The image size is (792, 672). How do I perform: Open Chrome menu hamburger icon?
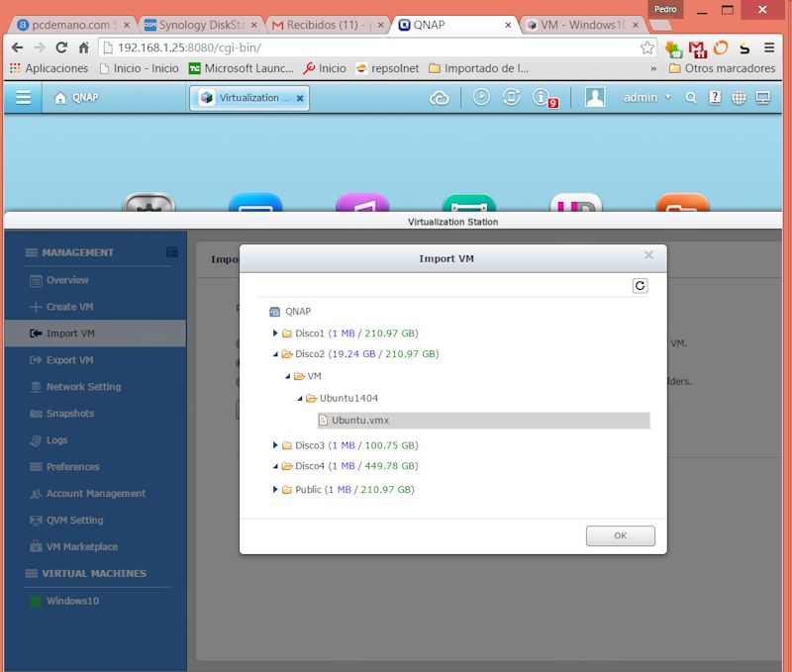[769, 48]
